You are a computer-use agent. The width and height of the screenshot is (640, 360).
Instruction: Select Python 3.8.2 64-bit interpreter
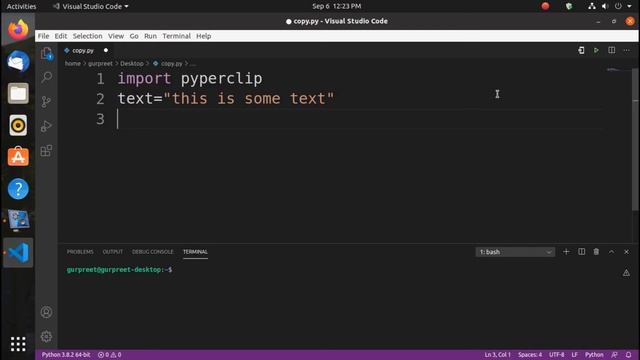[x=66, y=355]
